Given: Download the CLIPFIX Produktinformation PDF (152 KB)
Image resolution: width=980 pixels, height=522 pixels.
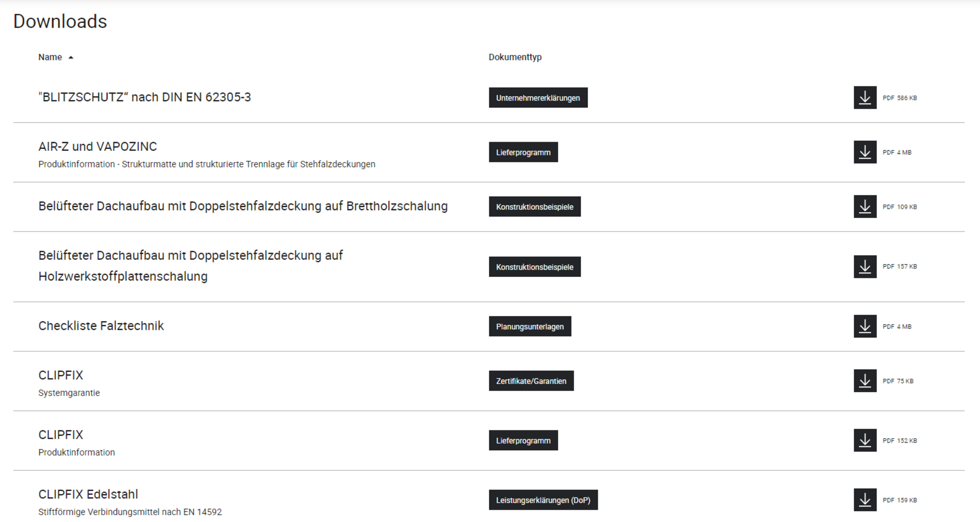Looking at the screenshot, I should point(865,441).
